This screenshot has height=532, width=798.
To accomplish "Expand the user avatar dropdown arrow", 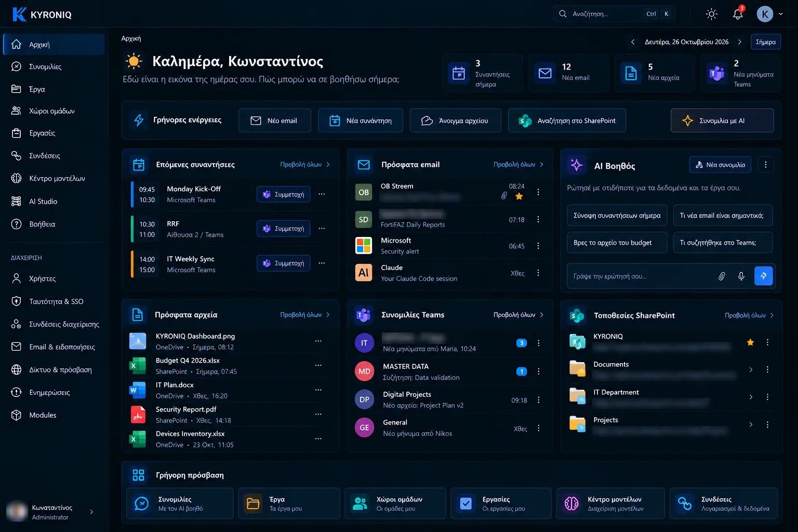I will pos(780,15).
